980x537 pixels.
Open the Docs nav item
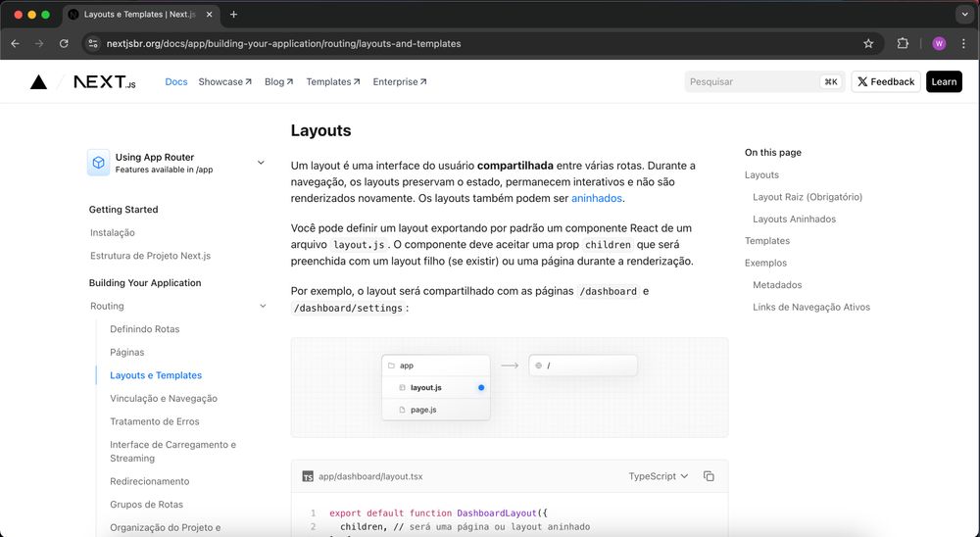pos(176,82)
